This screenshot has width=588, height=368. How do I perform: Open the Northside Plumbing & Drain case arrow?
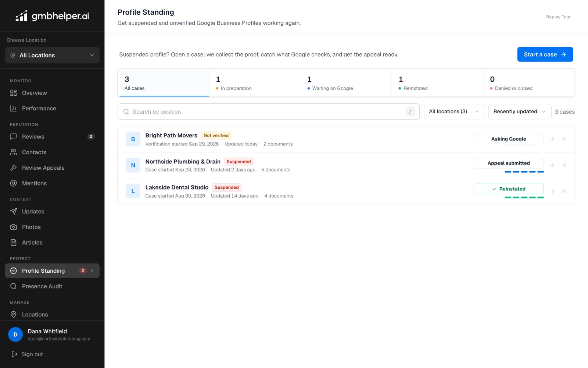pos(552,165)
